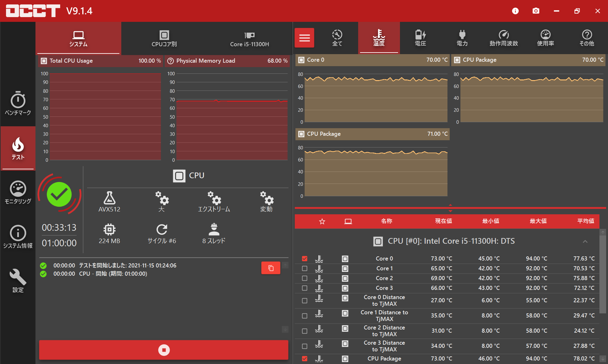Collapse the CPU [#0] DTS sensor group
608x364 pixels.
tap(585, 242)
